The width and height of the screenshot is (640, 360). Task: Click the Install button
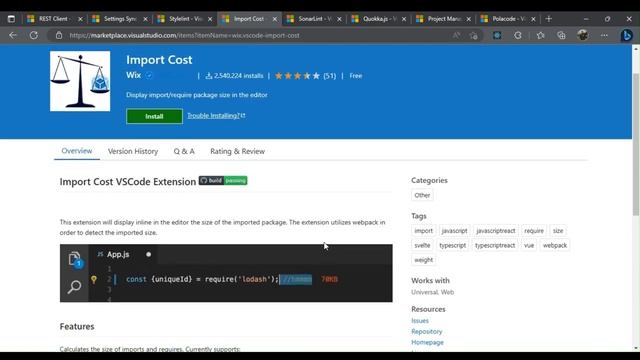(154, 116)
